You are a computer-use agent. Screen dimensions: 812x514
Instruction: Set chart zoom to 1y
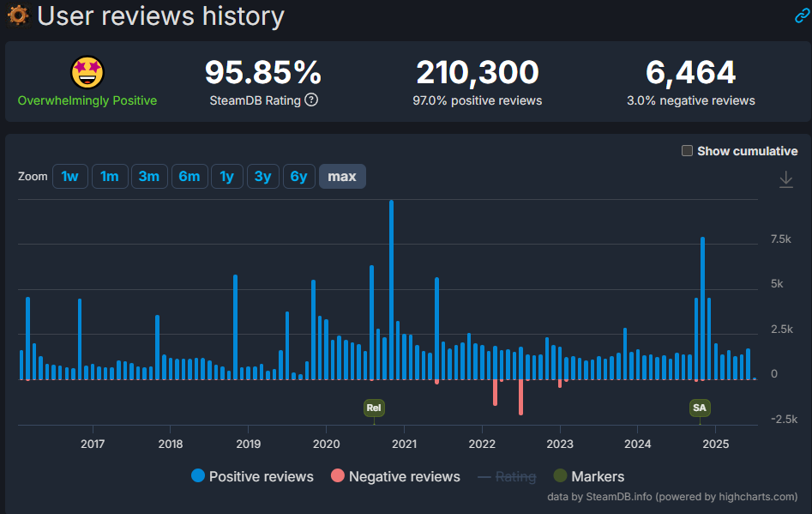click(x=227, y=177)
